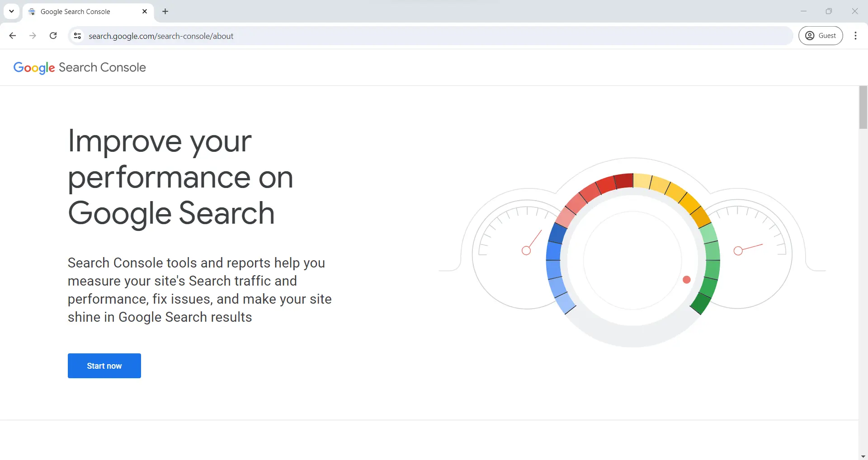Click the Google Search Console logo
The width and height of the screenshot is (868, 460).
(x=80, y=67)
